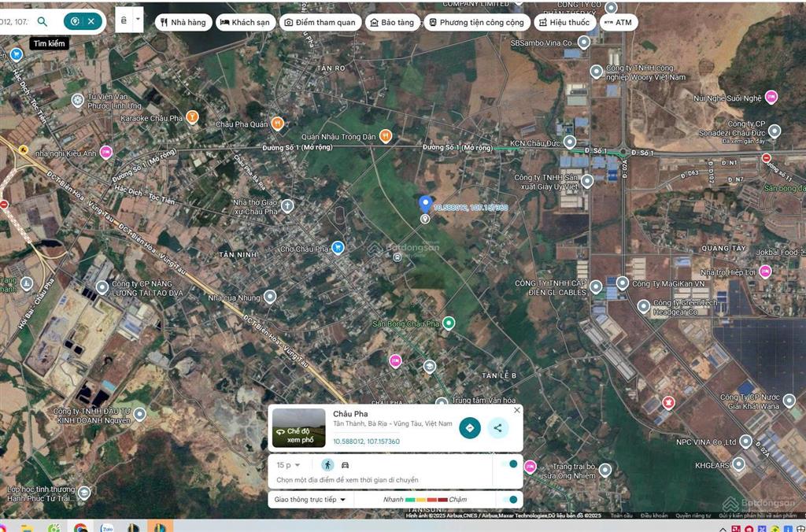This screenshot has width=806, height=532.
Task: Select the Điểm tham quan filter chip
Action: (320, 22)
